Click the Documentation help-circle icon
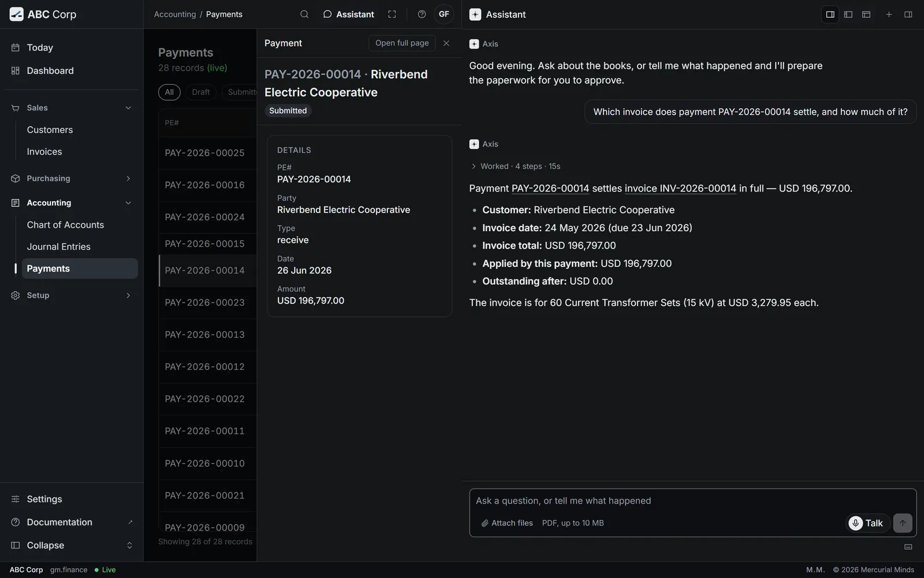This screenshot has height=578, width=924. (x=16, y=523)
